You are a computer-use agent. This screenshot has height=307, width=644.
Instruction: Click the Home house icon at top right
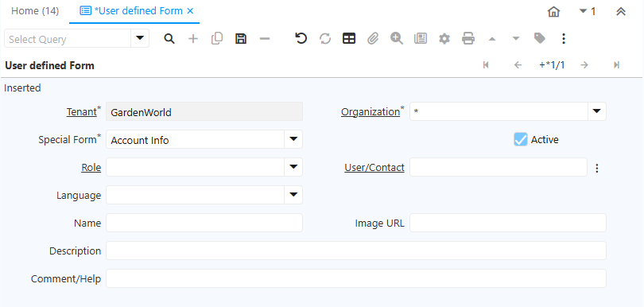pyautogui.click(x=554, y=11)
